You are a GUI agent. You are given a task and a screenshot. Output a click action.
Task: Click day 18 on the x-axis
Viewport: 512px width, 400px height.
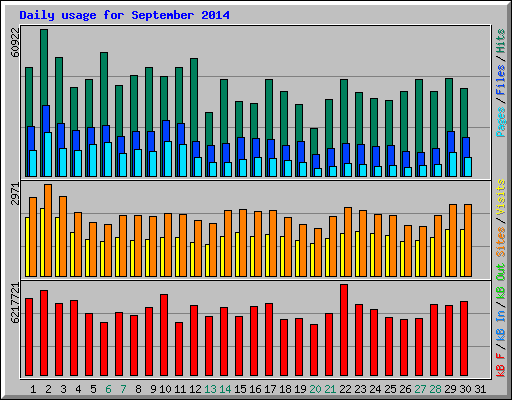click(285, 389)
